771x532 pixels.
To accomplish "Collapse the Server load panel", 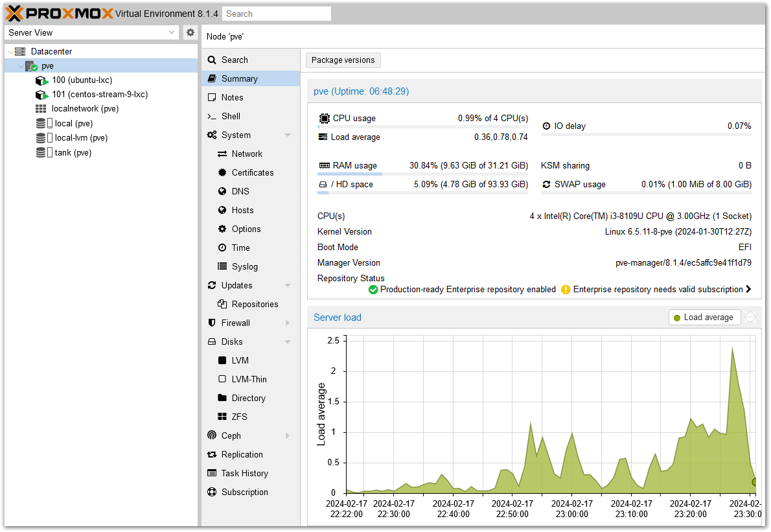I will [x=750, y=317].
